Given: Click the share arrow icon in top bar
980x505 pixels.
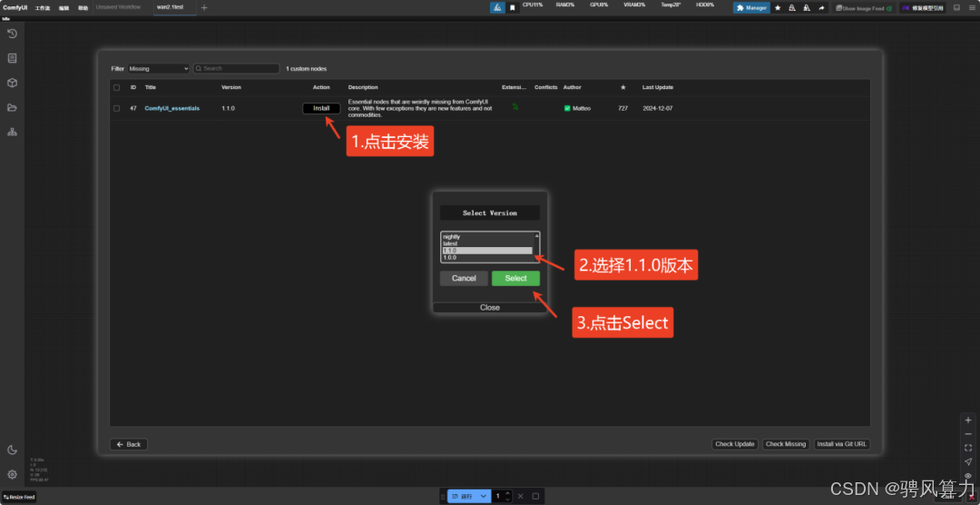Looking at the screenshot, I should (x=821, y=8).
